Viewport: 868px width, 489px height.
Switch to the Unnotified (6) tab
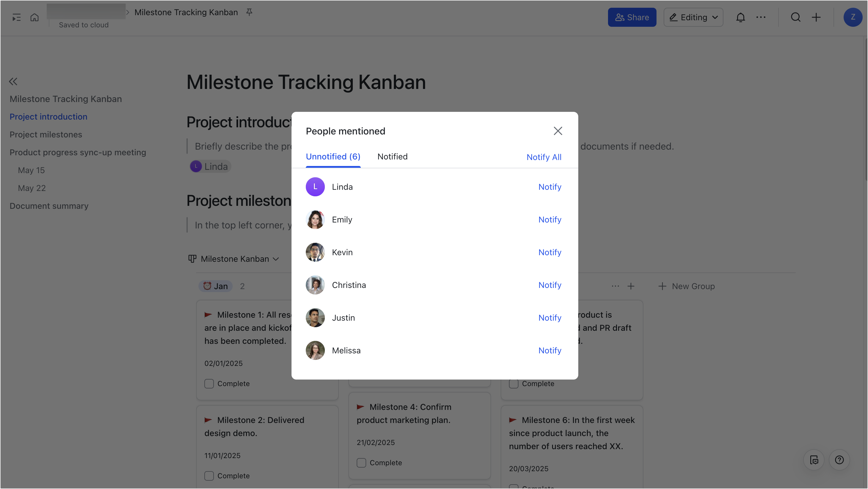coord(333,157)
